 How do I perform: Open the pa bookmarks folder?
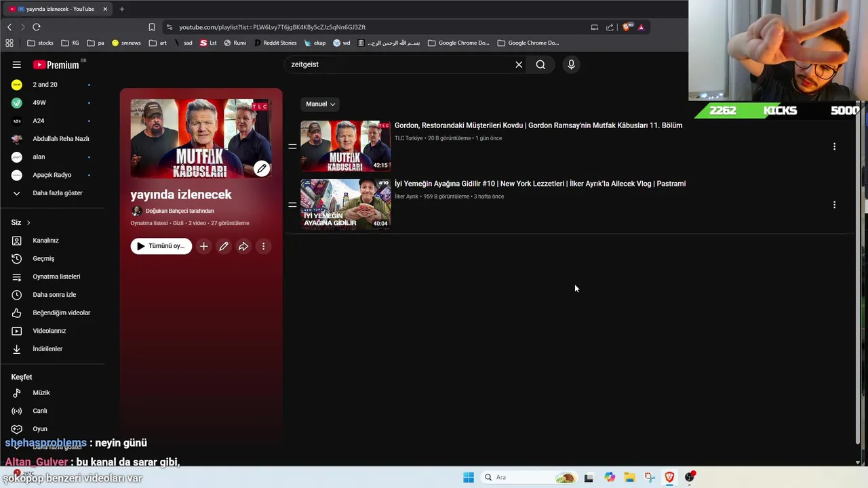click(x=96, y=43)
